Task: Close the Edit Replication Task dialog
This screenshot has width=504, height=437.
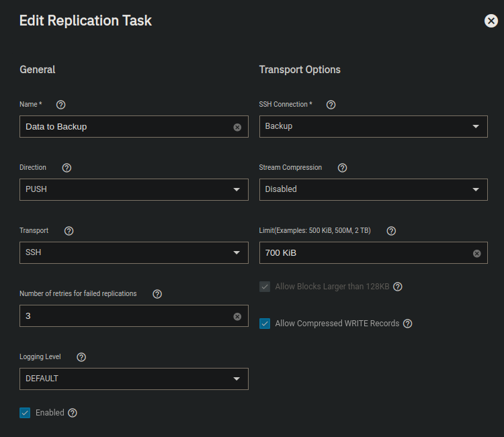Action: pos(491,21)
